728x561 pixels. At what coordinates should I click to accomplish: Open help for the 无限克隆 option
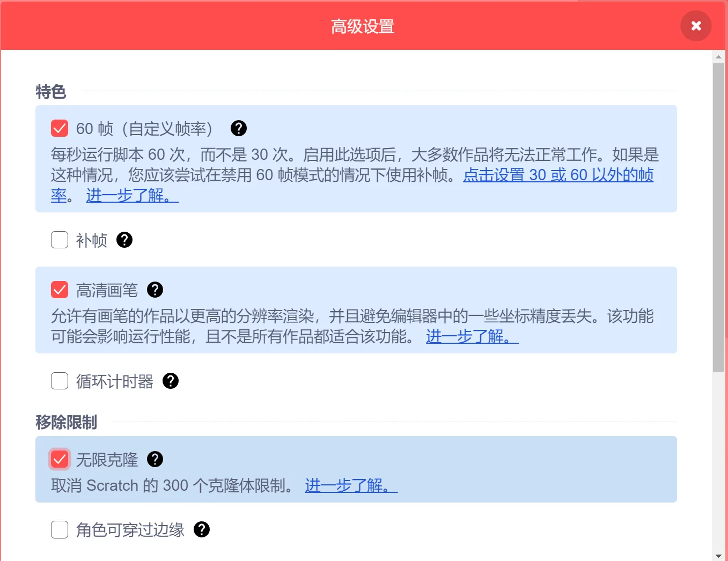coord(155,459)
